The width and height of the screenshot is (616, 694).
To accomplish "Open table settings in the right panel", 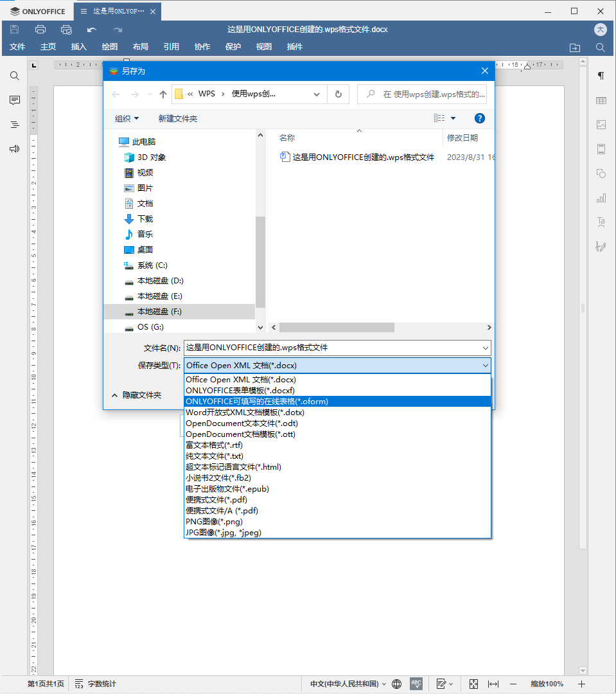I will click(601, 100).
